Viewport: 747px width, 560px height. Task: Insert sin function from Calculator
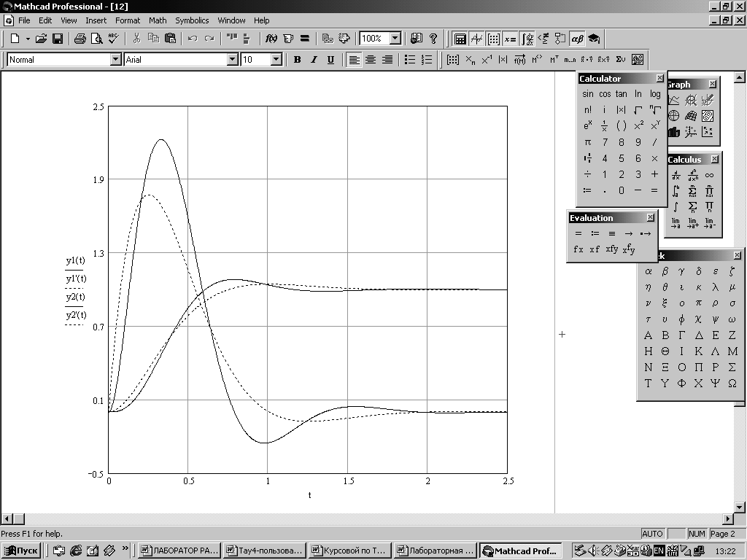click(x=588, y=94)
